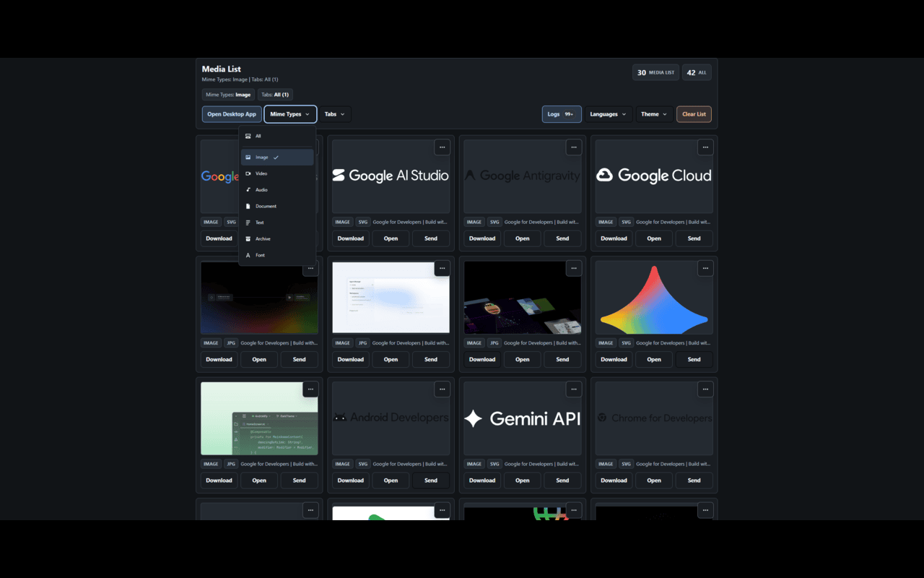Click the Tabs: All (1) filter chip
The image size is (924, 578).
click(x=275, y=95)
